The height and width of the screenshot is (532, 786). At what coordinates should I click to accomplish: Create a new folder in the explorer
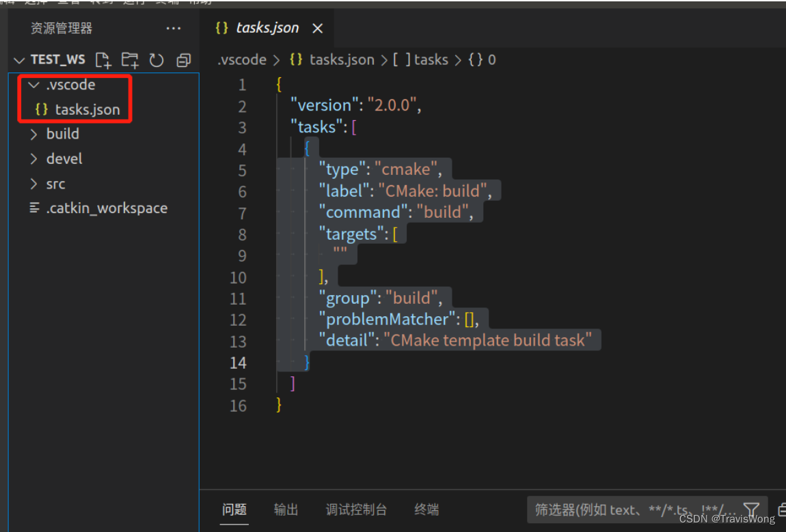(x=130, y=60)
